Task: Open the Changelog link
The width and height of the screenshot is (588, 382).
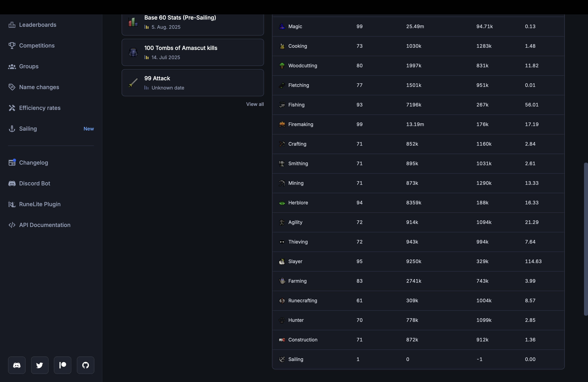Action: point(33,163)
